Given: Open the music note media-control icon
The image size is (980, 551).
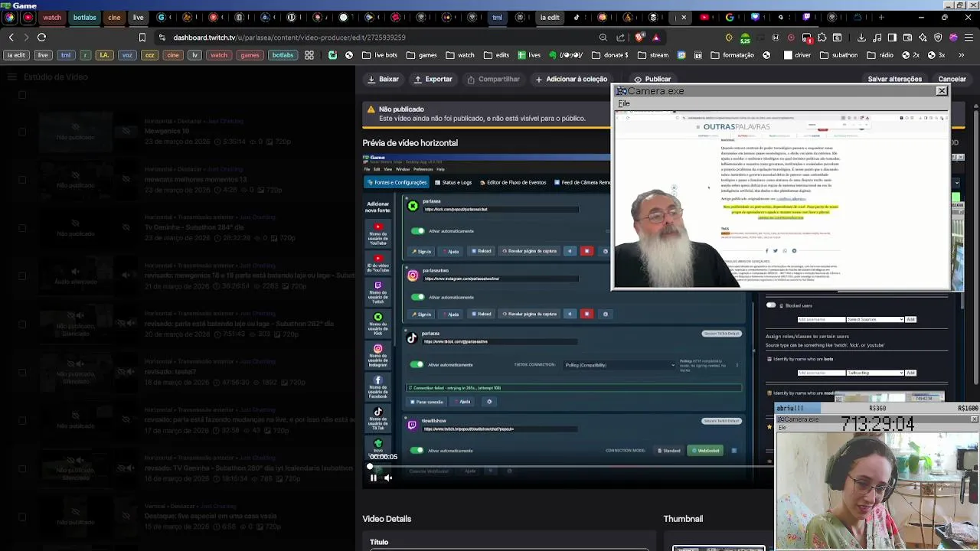Looking at the screenshot, I should pyautogui.click(x=877, y=37).
